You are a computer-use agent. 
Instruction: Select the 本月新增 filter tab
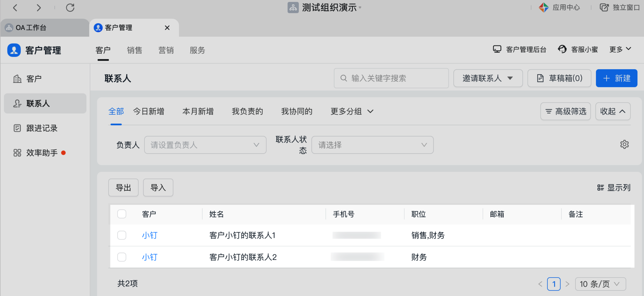[198, 111]
